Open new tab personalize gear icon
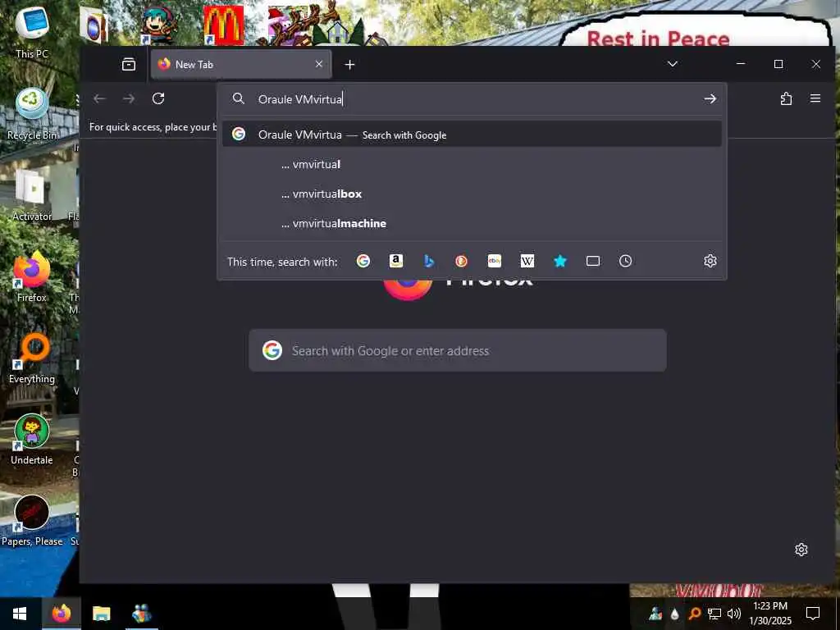 click(x=801, y=550)
